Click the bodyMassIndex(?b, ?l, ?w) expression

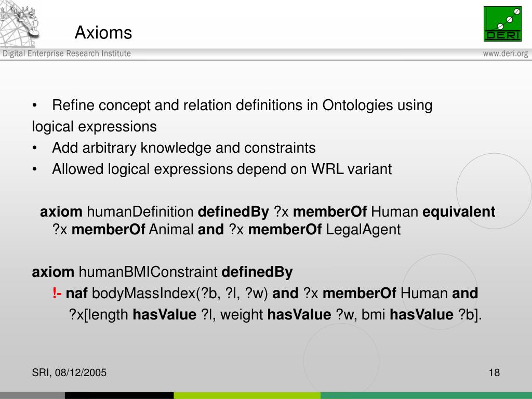pyautogui.click(x=180, y=293)
